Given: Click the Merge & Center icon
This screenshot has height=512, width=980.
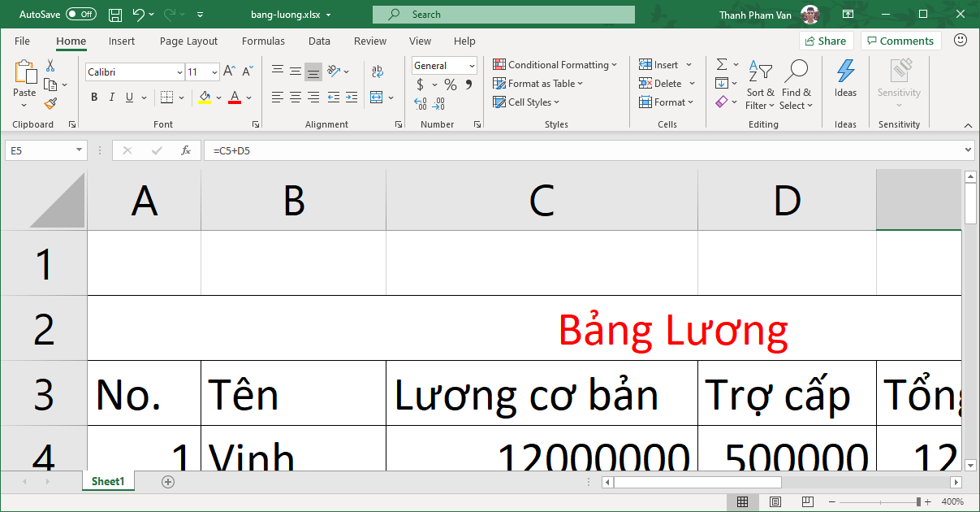Looking at the screenshot, I should coord(376,98).
